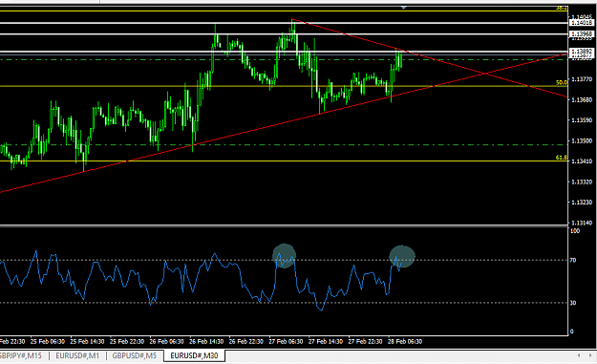Click the 1.13500 price scale value
The image size is (597, 364).
(x=582, y=140)
